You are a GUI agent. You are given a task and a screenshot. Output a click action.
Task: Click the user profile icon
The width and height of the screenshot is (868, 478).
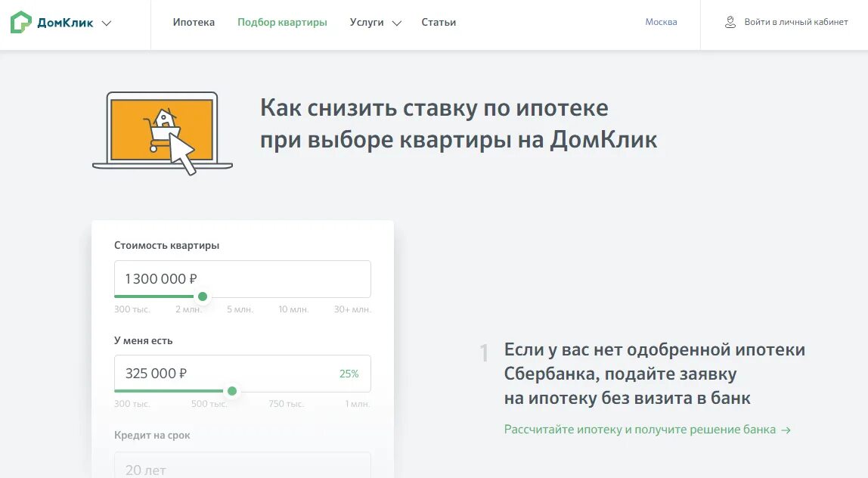[730, 22]
